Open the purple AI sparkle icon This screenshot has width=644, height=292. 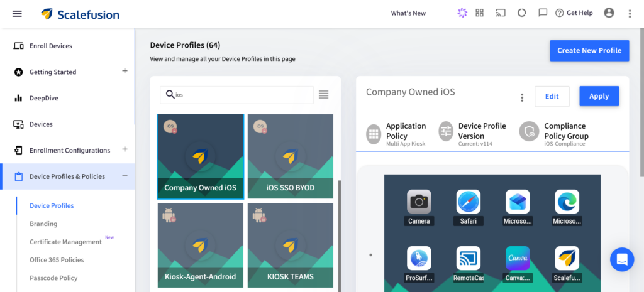coord(462,13)
